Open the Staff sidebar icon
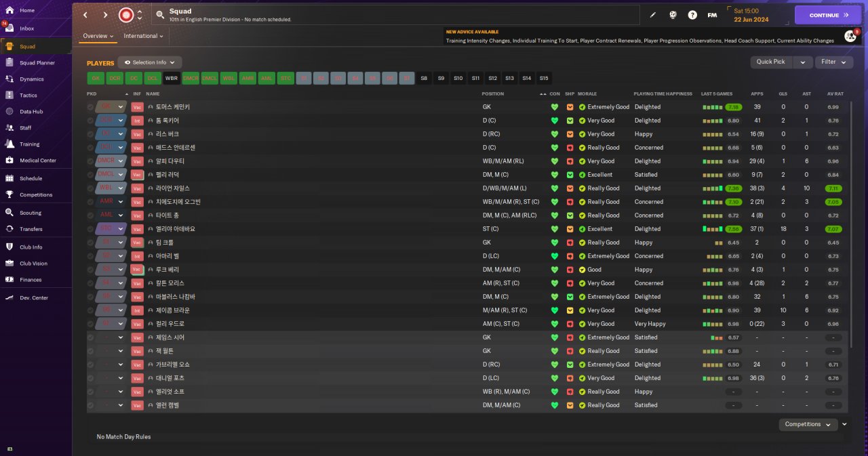Viewport: 868px width, 456px height. click(x=9, y=127)
